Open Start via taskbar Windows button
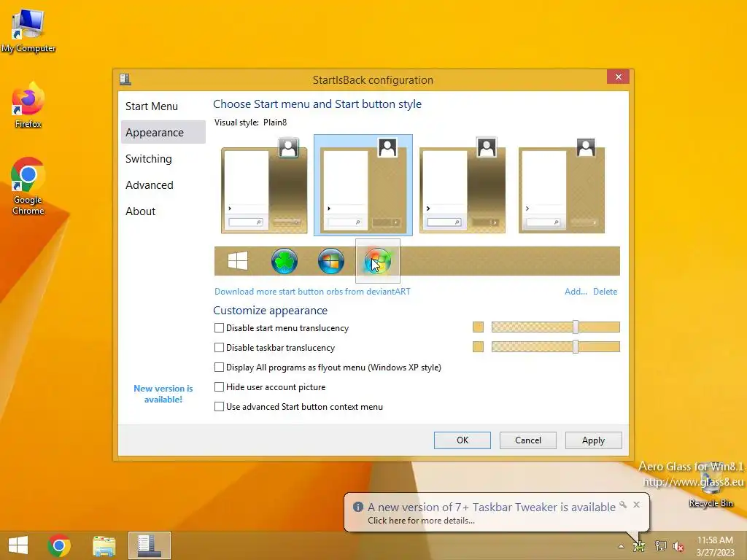The image size is (747, 560). click(x=18, y=545)
